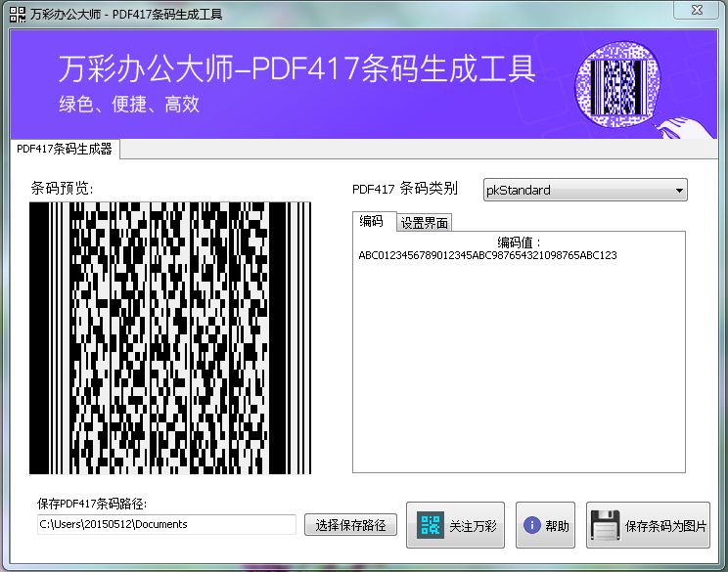Click the blue info icon beside 帮助

pyautogui.click(x=532, y=526)
